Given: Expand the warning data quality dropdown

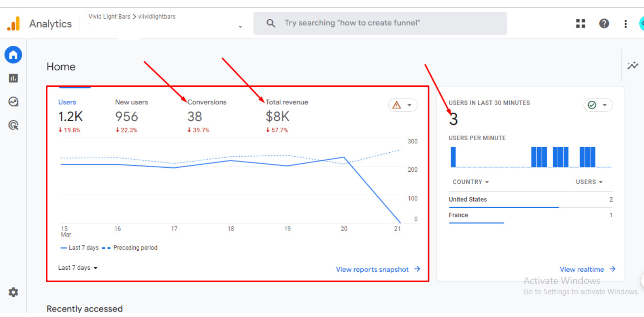Looking at the screenshot, I should (x=403, y=105).
